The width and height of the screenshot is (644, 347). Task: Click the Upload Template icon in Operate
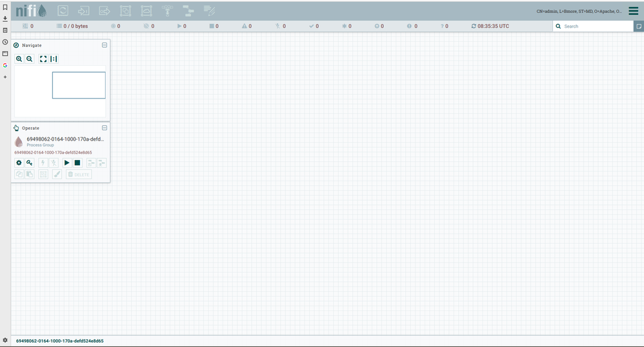(x=101, y=163)
